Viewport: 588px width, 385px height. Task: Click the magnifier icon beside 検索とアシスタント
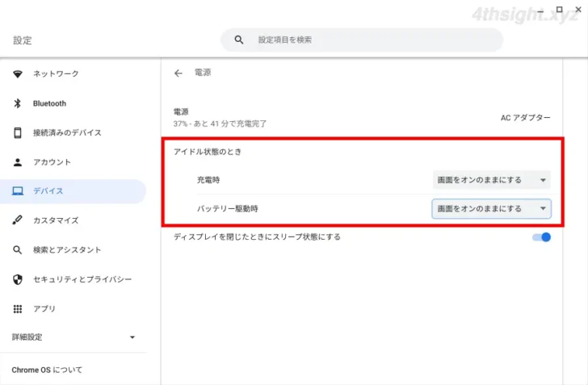(18, 249)
